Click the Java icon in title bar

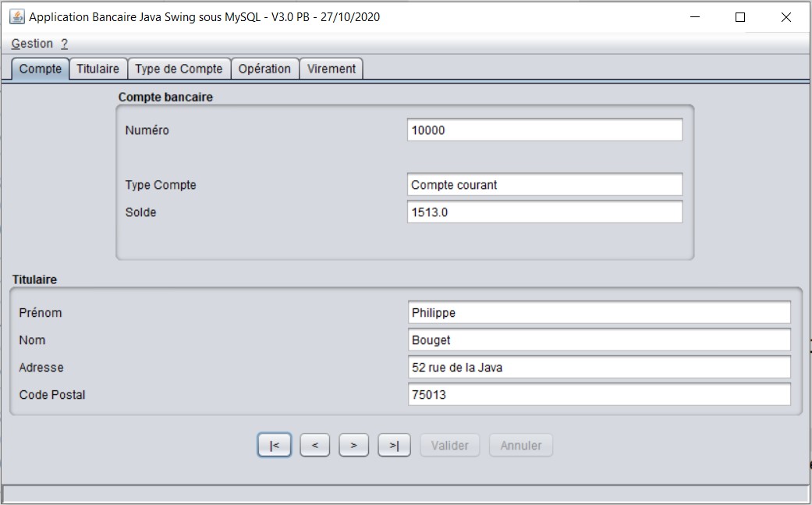[16, 16]
